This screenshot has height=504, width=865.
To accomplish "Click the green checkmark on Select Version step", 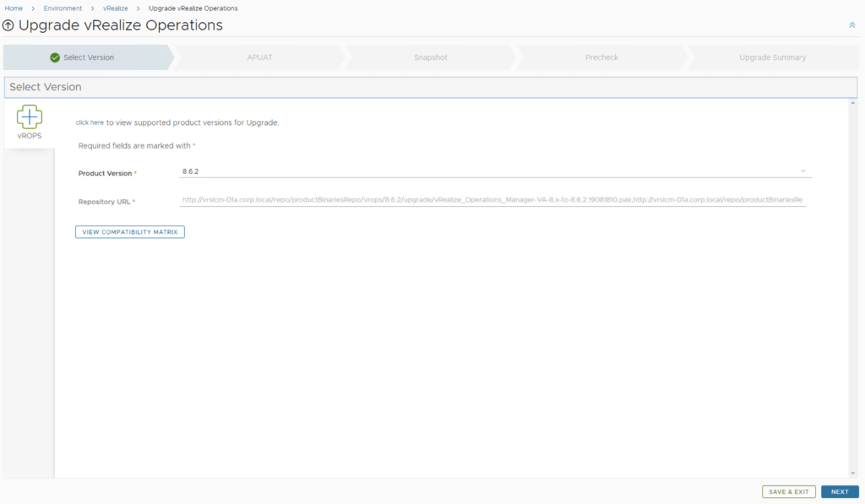I will [x=55, y=57].
